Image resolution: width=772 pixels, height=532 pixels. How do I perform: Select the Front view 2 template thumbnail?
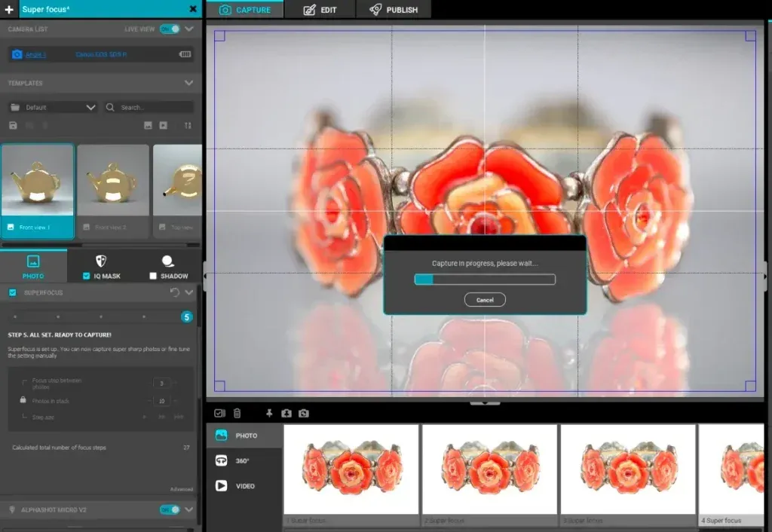coord(112,191)
